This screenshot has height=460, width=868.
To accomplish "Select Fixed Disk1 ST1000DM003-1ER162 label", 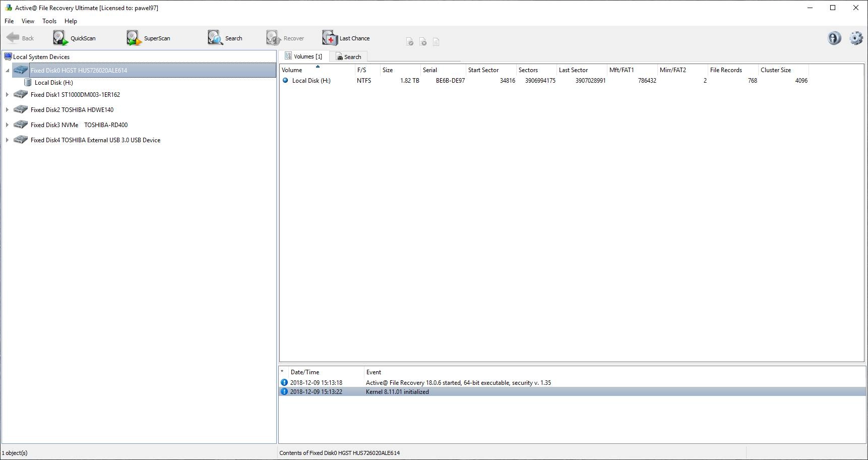I will click(x=75, y=95).
